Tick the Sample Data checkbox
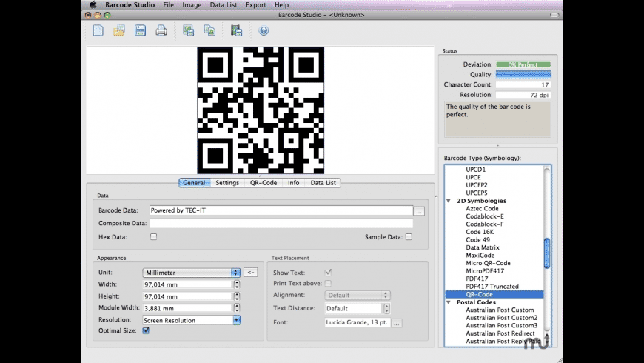644x363 pixels. (x=409, y=237)
